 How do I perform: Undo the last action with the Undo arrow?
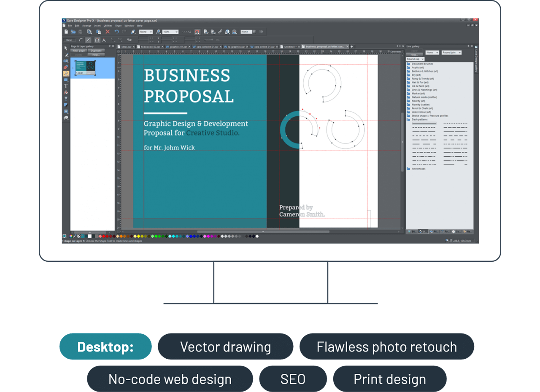coord(116,31)
